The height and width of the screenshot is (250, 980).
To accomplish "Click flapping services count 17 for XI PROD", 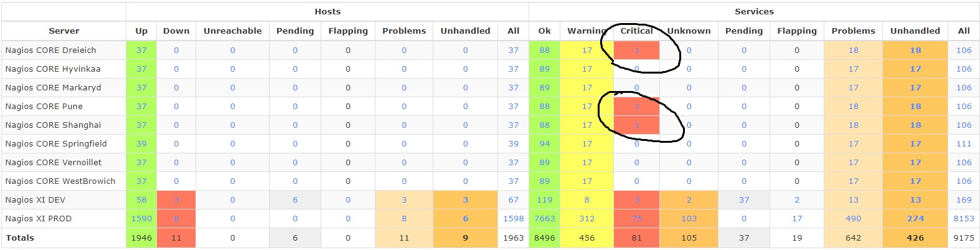I will click(x=797, y=219).
